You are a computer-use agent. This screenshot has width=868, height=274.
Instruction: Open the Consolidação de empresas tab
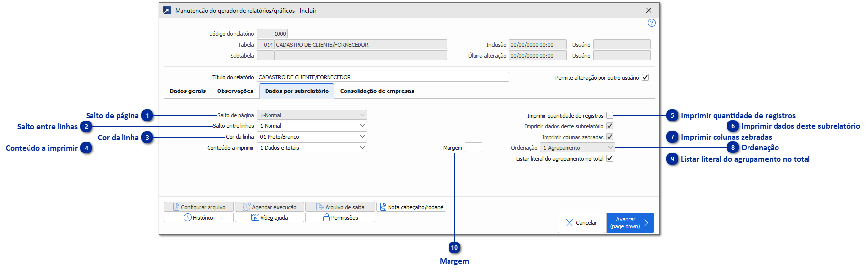(x=377, y=91)
